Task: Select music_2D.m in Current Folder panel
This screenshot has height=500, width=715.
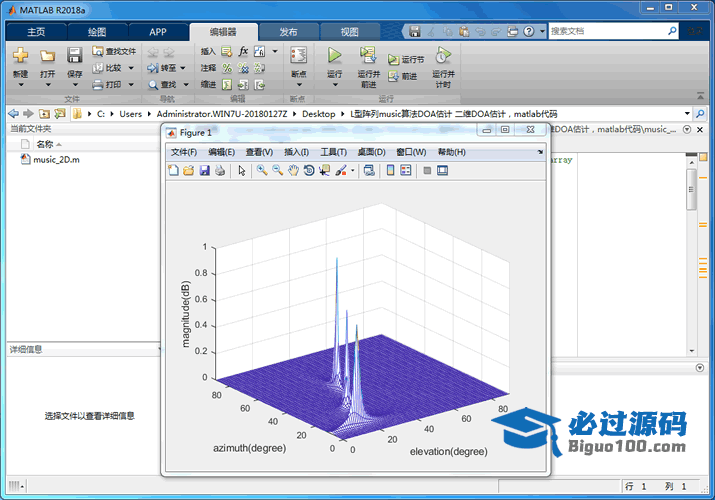Action: coord(56,160)
